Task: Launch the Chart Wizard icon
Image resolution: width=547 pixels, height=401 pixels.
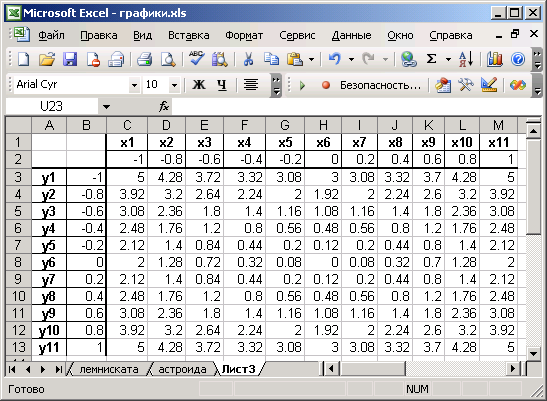Action: [494, 59]
